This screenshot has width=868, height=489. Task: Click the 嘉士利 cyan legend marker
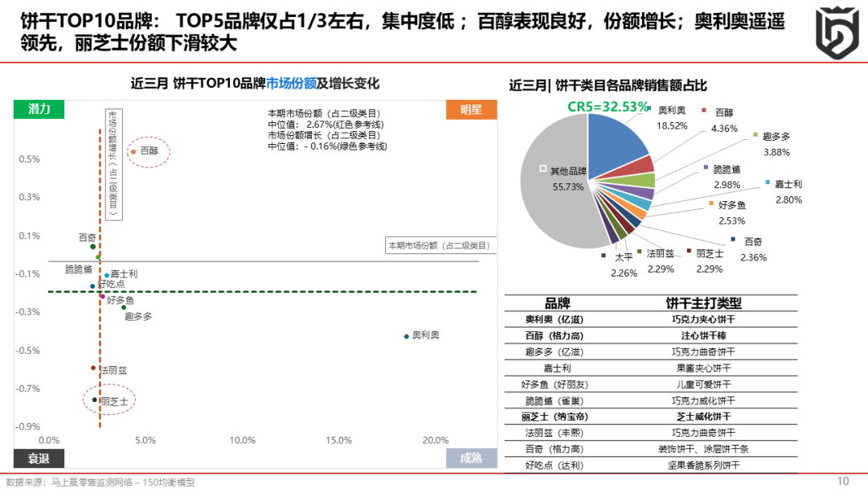pyautogui.click(x=768, y=183)
